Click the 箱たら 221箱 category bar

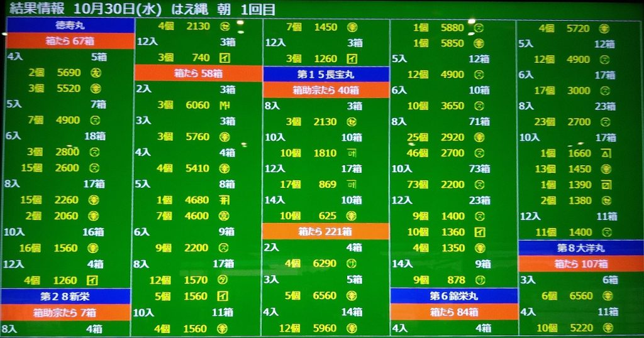pos(326,232)
